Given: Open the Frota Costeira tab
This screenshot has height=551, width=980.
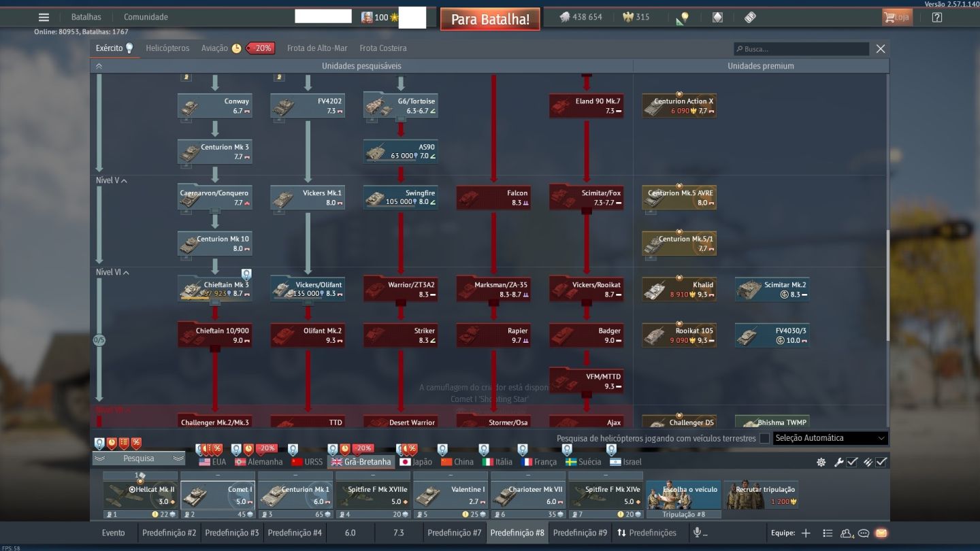Looking at the screenshot, I should pos(383,48).
